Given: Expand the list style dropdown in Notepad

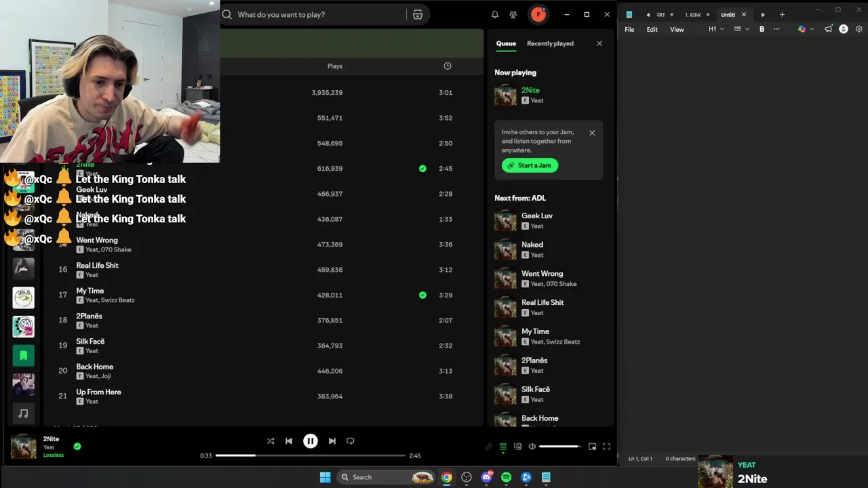Looking at the screenshot, I should point(741,29).
